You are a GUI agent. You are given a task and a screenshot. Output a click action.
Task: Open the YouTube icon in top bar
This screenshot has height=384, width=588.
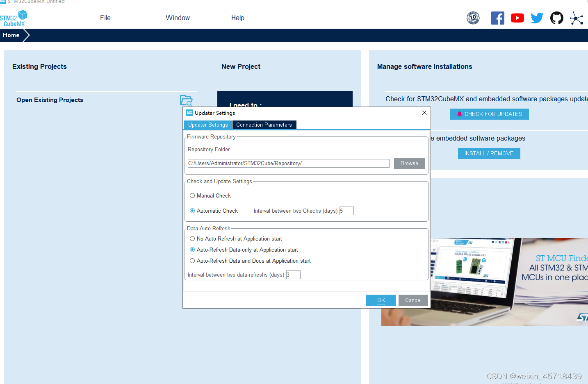point(517,18)
